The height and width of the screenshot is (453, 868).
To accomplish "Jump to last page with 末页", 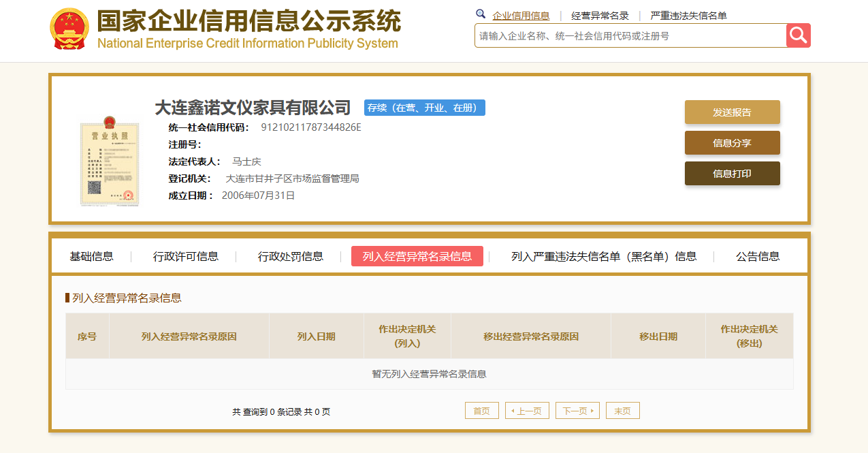I will tap(623, 411).
